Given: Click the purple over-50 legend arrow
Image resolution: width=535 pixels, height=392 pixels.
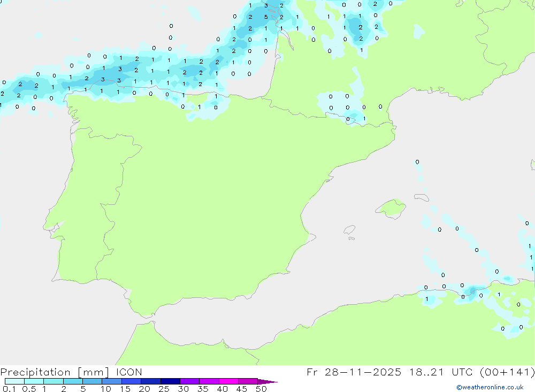Looking at the screenshot, I should [267, 382].
